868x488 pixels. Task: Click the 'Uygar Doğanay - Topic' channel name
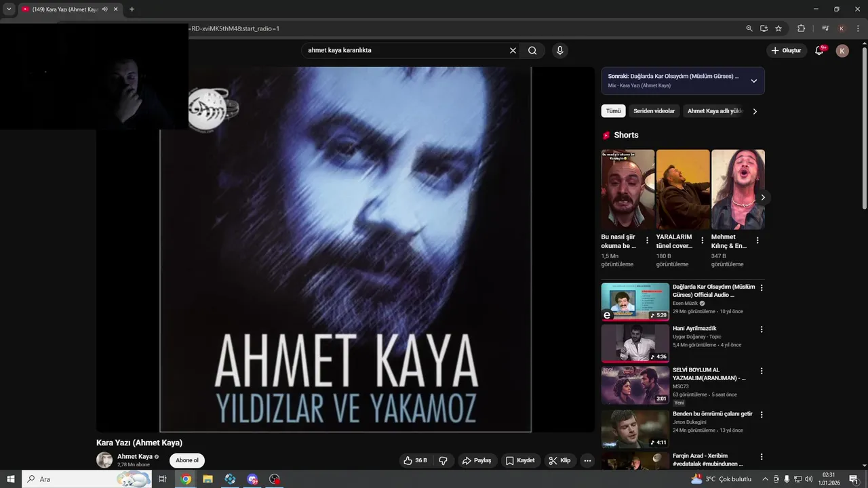(x=697, y=337)
